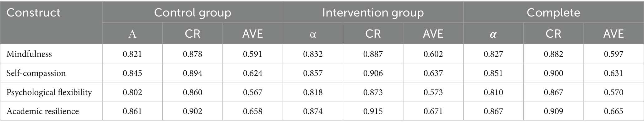Click the Intervention group header

tap(373, 13)
